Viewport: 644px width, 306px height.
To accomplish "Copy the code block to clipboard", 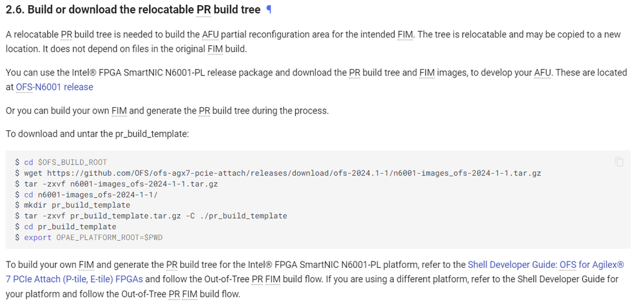I will pyautogui.click(x=619, y=162).
